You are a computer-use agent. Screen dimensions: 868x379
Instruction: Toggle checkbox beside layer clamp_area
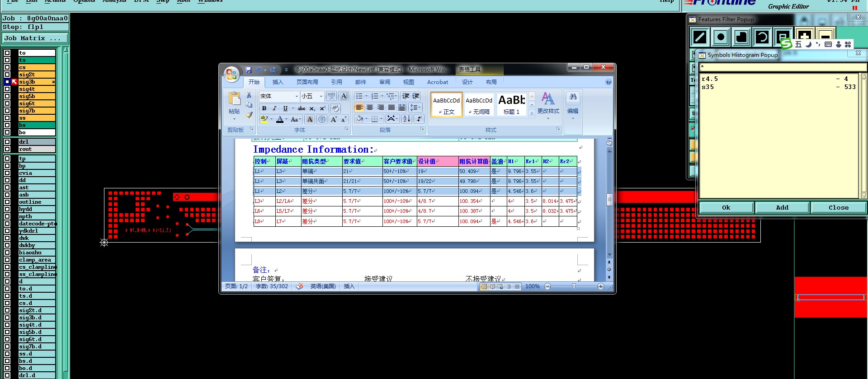[7, 260]
